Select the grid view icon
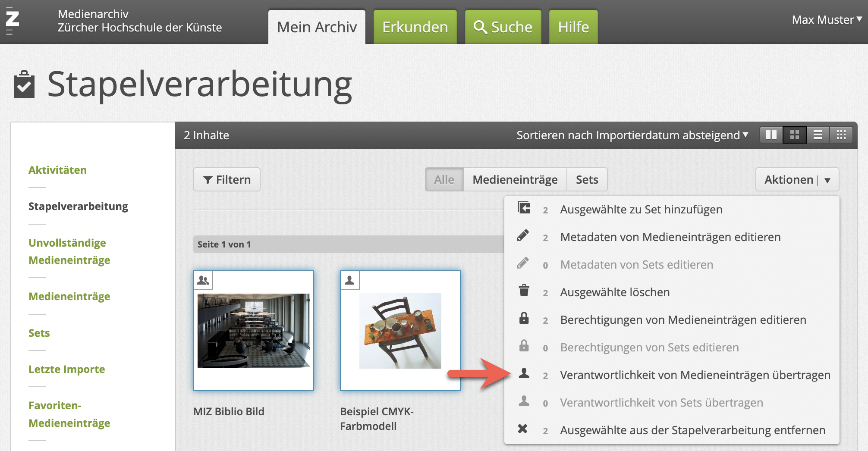868x451 pixels. click(x=794, y=135)
